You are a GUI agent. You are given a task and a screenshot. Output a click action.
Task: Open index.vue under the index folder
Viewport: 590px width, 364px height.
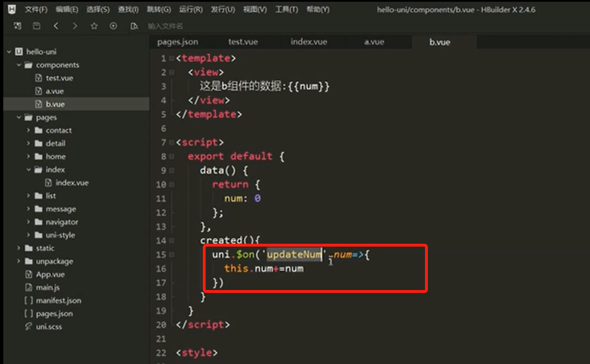pyautogui.click(x=72, y=183)
